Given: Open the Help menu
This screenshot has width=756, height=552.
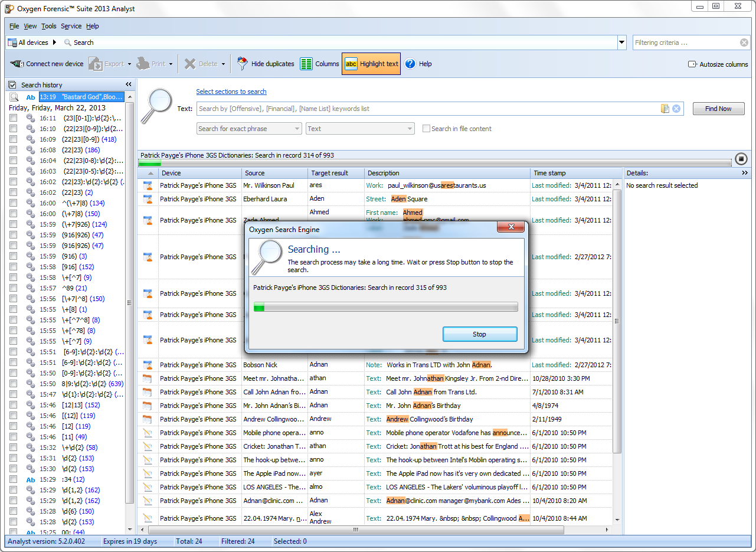Looking at the screenshot, I should [x=93, y=26].
